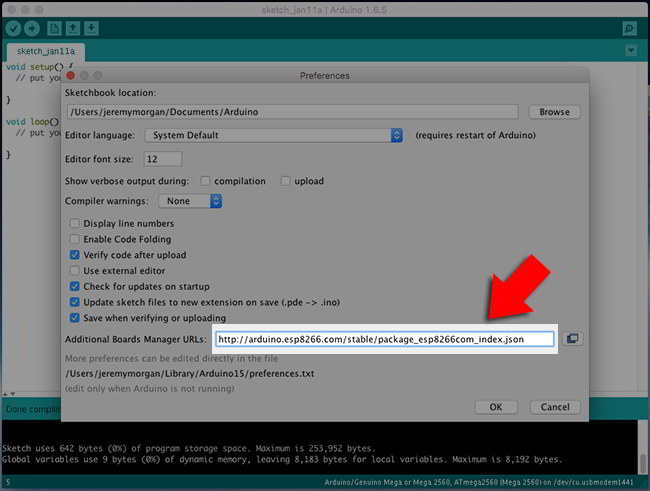Viewport: 650px width, 491px height.
Task: Open the multi-URL editor window icon
Action: 572,339
